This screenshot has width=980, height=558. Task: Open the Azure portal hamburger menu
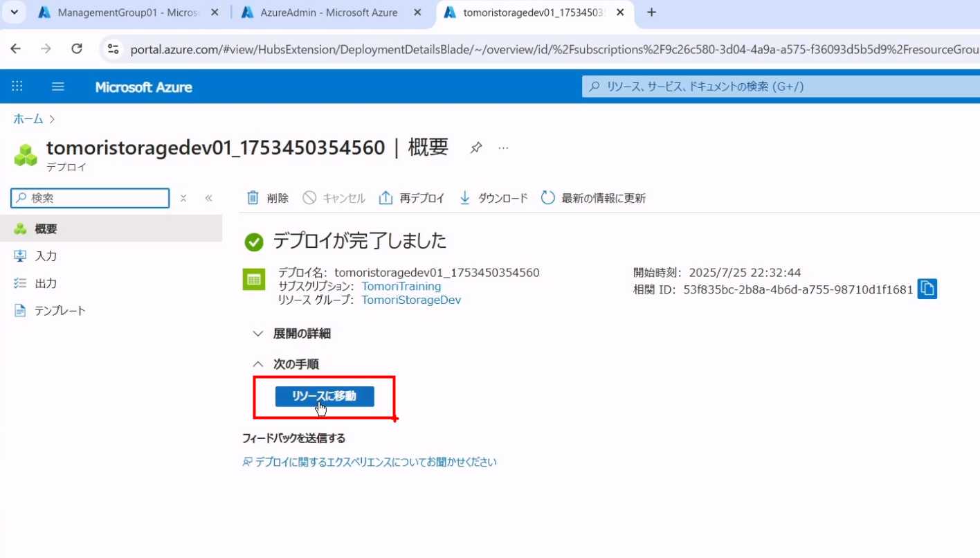[x=58, y=87]
